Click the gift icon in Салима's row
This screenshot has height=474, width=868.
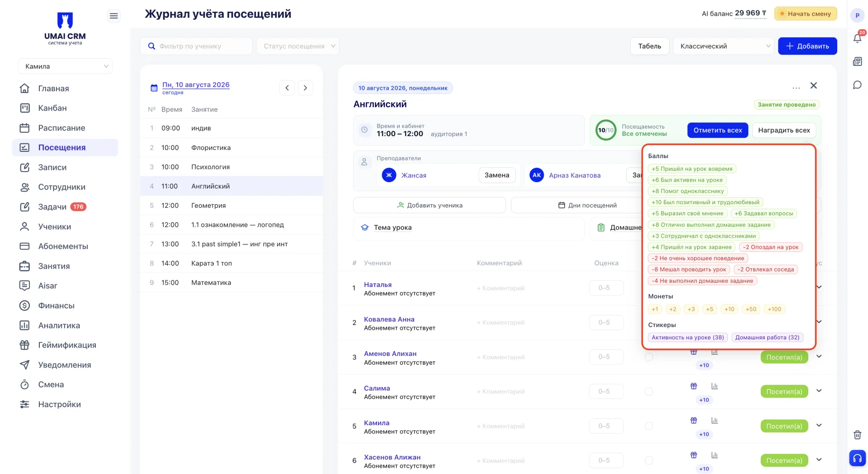[x=693, y=386]
